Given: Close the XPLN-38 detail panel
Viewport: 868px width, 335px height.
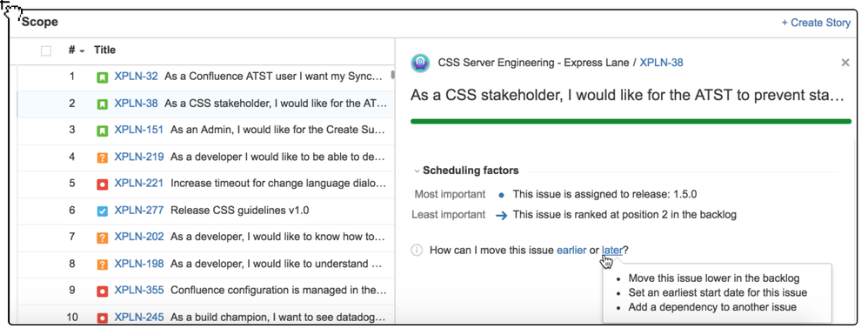Looking at the screenshot, I should coord(845,63).
